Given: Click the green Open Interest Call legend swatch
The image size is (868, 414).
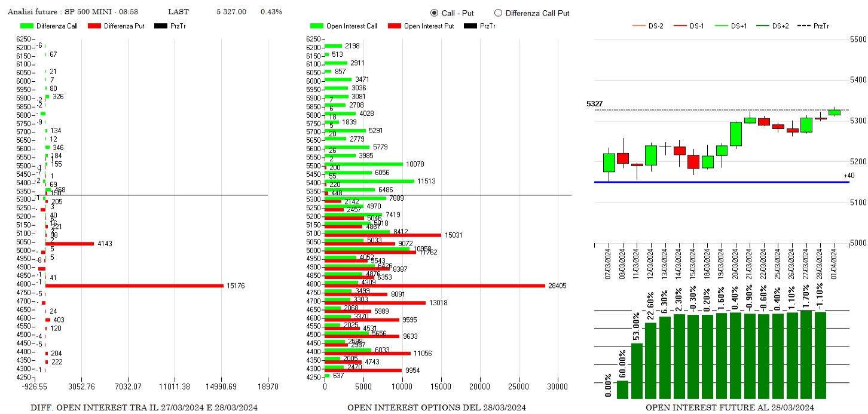Looking at the screenshot, I should pos(317,26).
